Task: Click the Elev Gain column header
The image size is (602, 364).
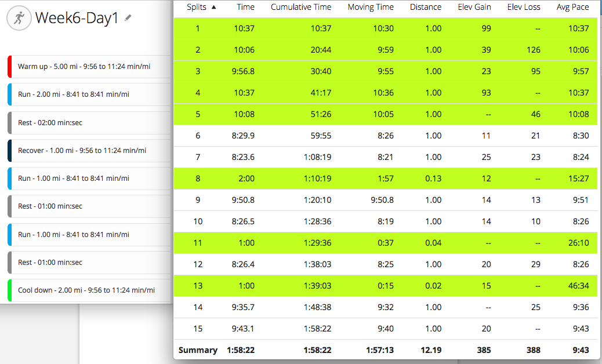Action: [474, 8]
